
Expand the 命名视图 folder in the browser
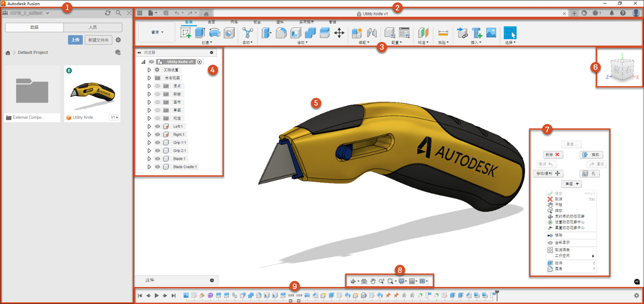coord(149,78)
